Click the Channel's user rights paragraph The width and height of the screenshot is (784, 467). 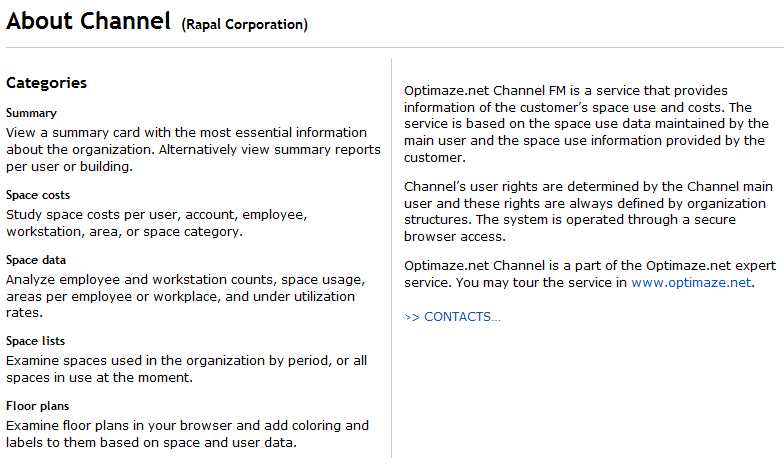(x=585, y=212)
